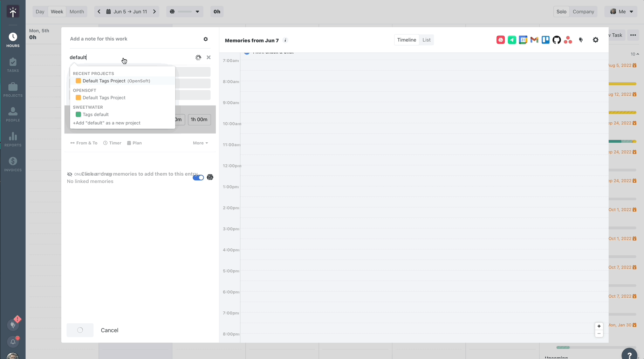This screenshot has width=644, height=359.
Task: Click the Gmail integration icon
Action: pyautogui.click(x=534, y=40)
